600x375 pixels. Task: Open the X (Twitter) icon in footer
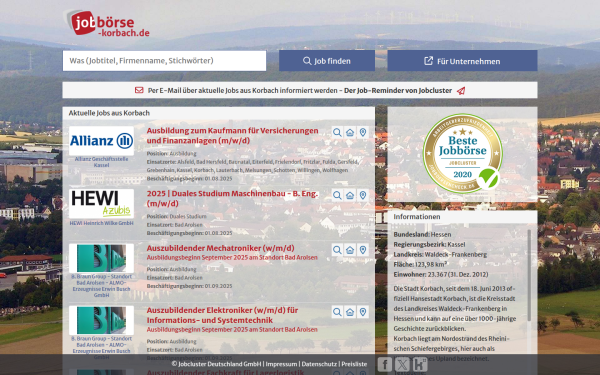[402, 364]
